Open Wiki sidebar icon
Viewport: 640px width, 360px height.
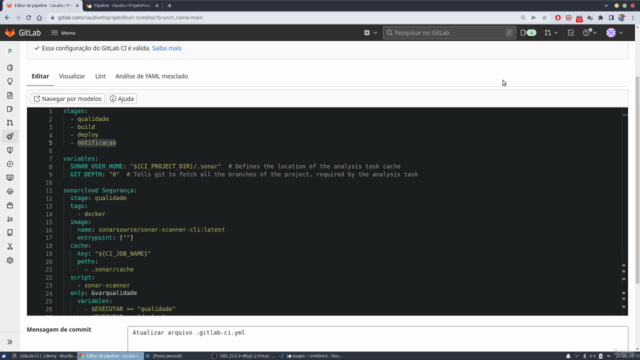(10, 233)
